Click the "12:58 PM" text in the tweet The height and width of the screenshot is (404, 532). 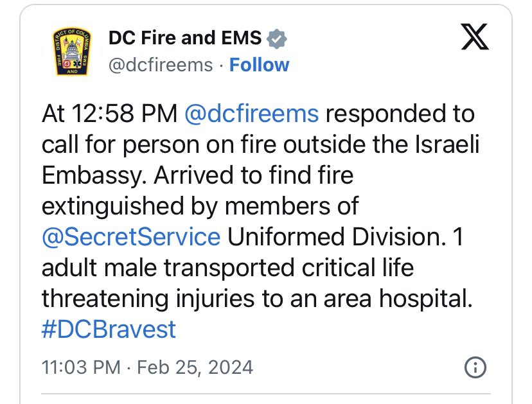point(125,114)
